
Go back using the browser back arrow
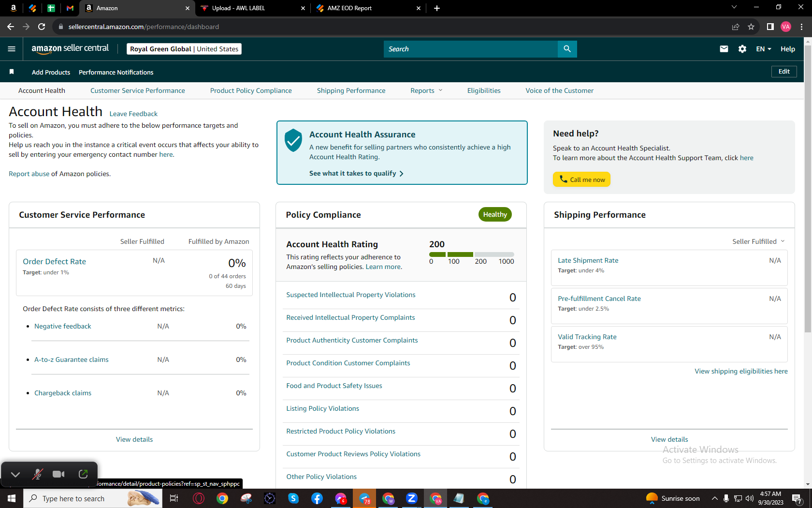click(11, 27)
